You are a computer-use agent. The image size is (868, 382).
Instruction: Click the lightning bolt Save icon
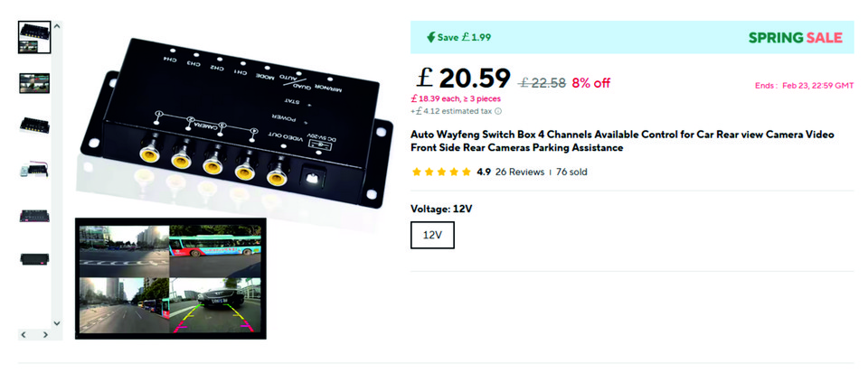pyautogui.click(x=430, y=37)
